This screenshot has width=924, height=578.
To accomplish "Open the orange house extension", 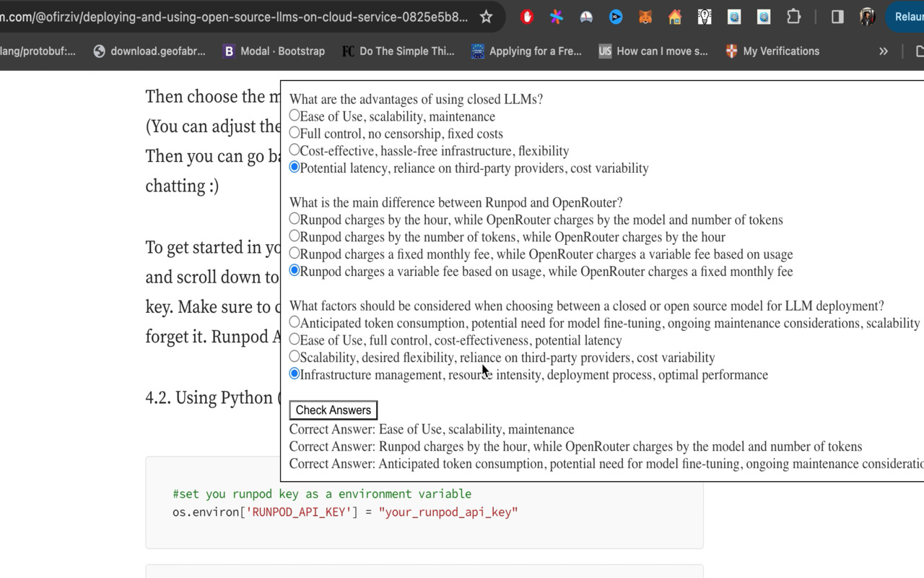I will pos(675,17).
